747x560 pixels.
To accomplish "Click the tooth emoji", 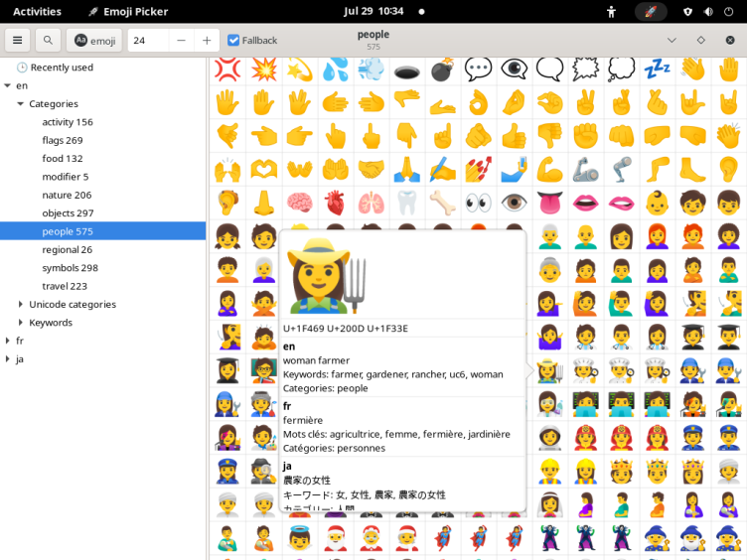I will click(x=406, y=203).
